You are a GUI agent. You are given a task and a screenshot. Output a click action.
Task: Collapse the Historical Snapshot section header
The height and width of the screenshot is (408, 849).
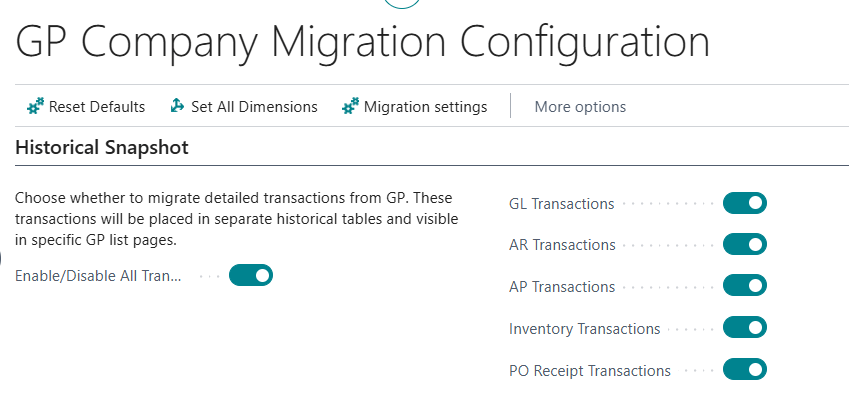click(102, 148)
